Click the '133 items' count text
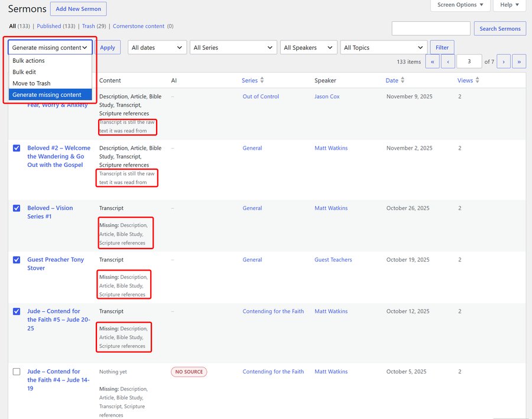 point(408,62)
